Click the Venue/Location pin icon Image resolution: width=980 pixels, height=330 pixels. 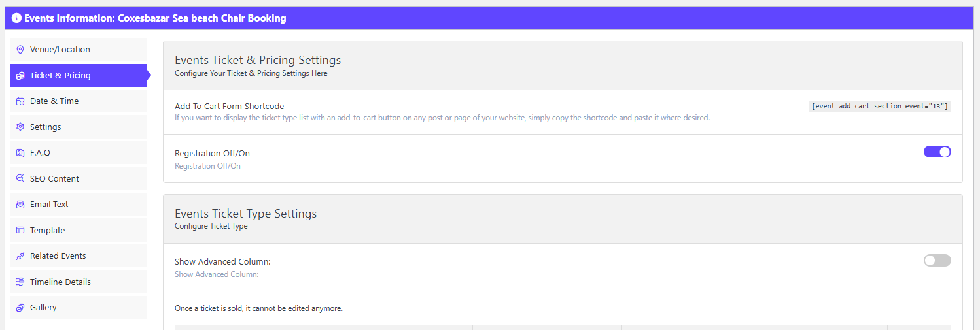pos(20,50)
